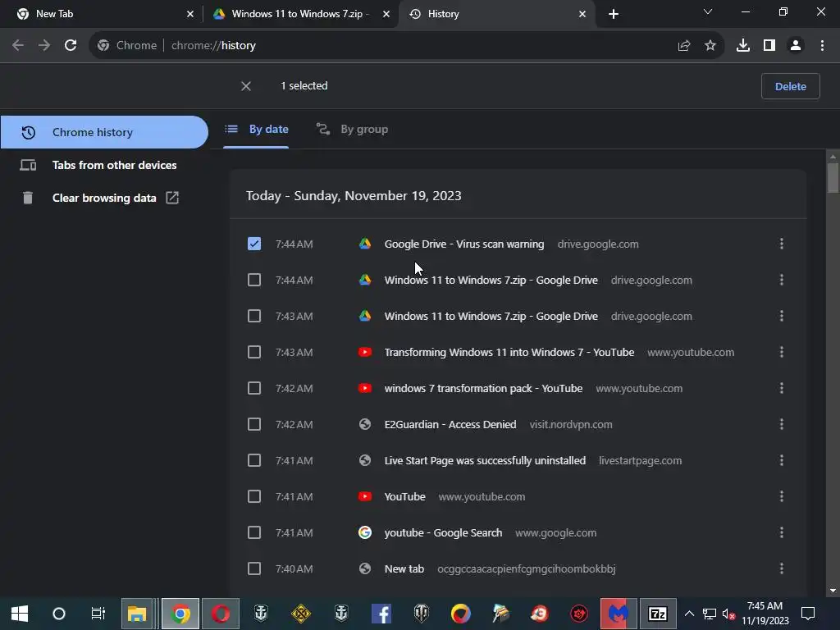The image size is (840, 630).
Task: Bookmark this page with the star icon
Action: click(710, 46)
